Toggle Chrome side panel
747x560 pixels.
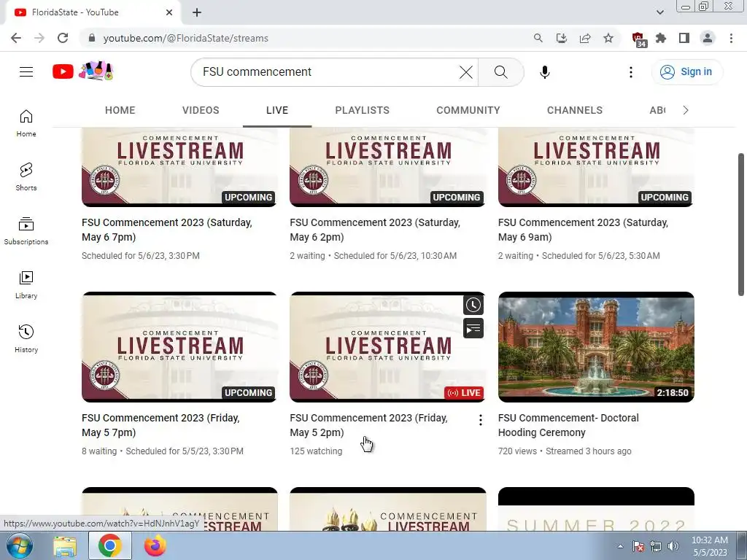click(x=684, y=38)
